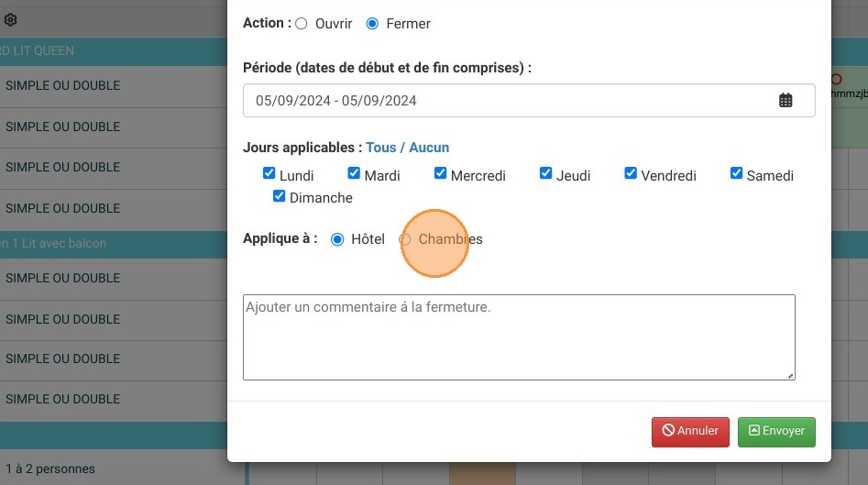Open the settings gear icon behind dialog

pos(10,20)
